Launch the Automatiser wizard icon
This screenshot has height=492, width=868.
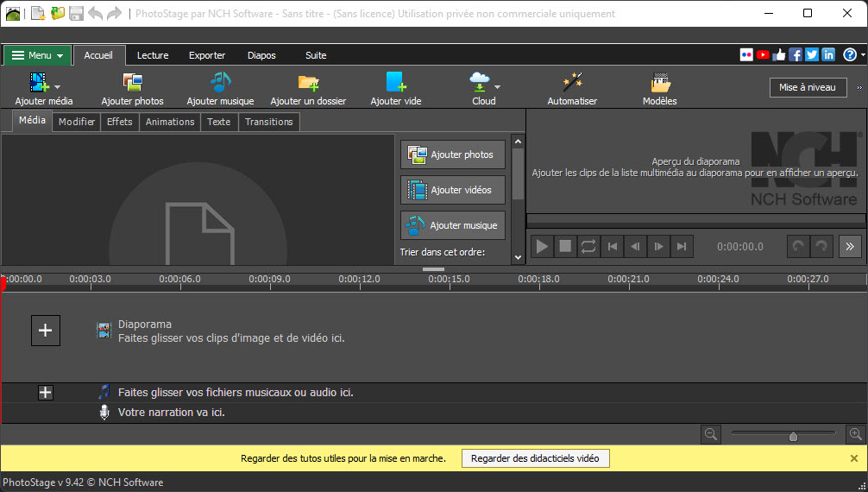(572, 83)
